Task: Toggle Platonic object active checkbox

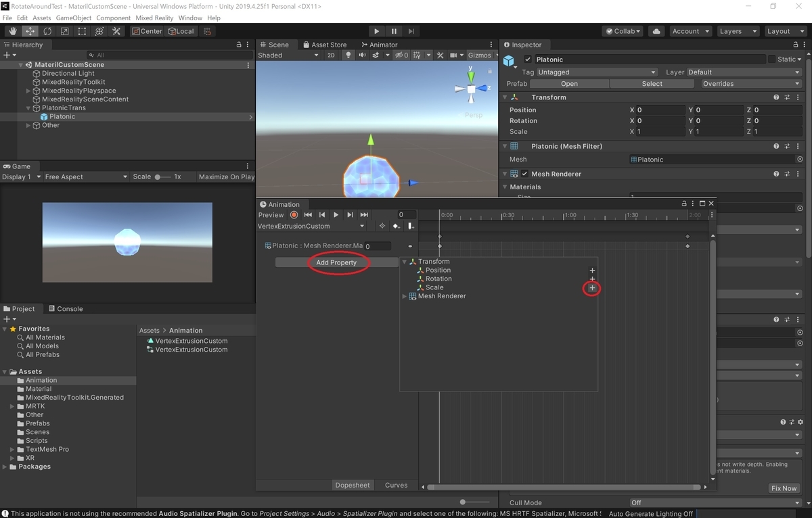Action: pos(528,60)
